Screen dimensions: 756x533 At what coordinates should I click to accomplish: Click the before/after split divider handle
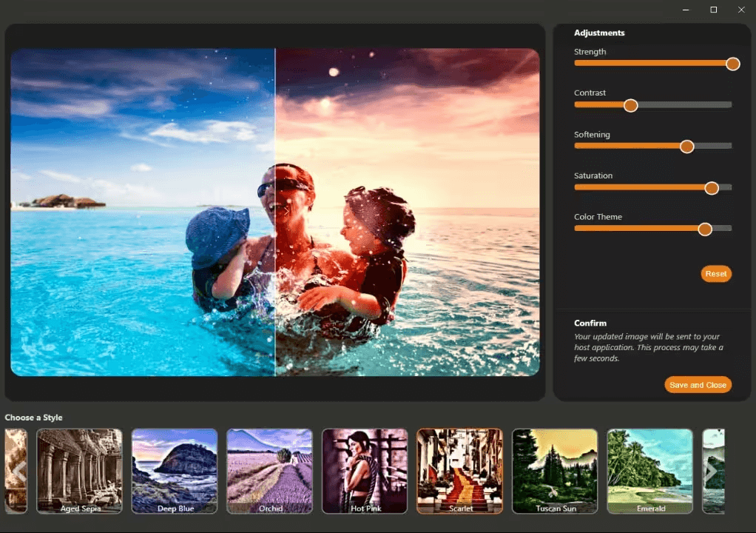(x=275, y=211)
